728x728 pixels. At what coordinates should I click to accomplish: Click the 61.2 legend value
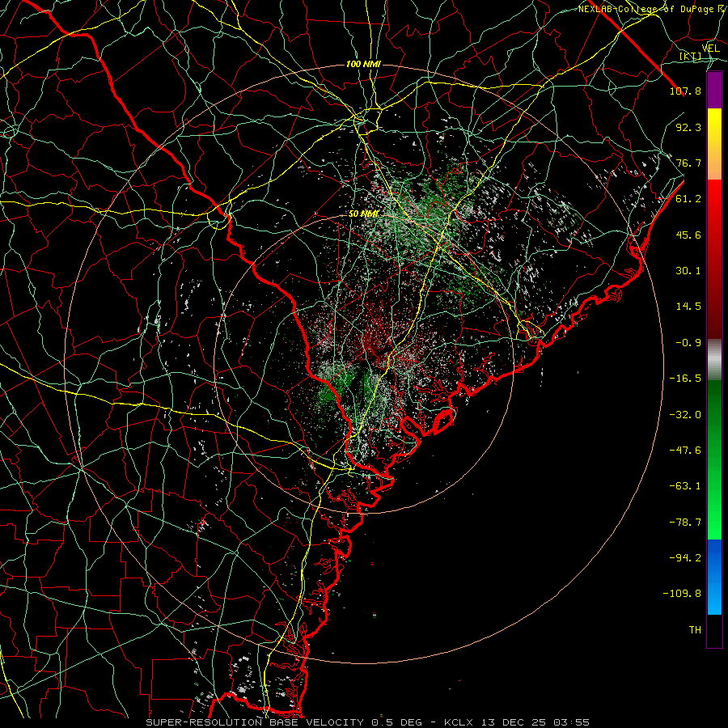tap(688, 199)
